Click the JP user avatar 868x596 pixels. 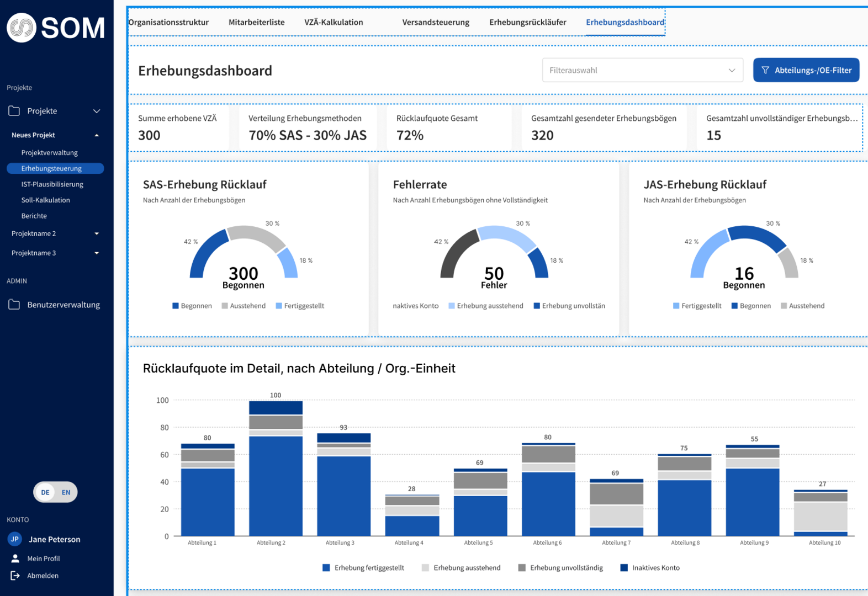click(x=15, y=539)
